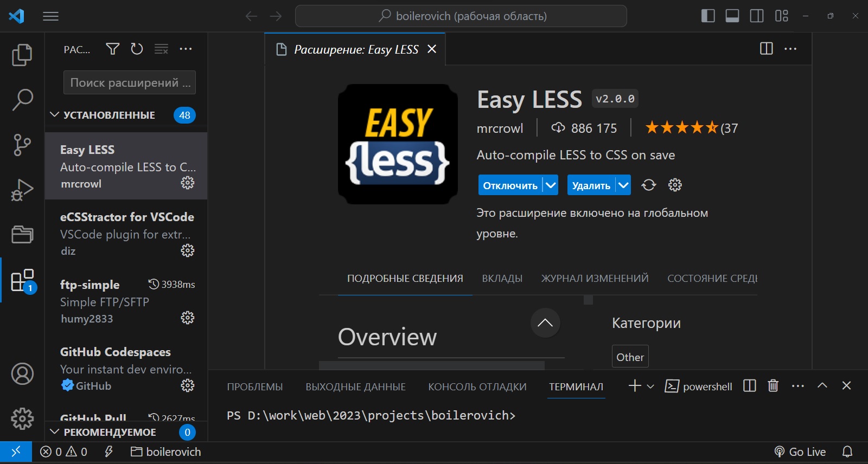Go back with the navigation arrow
The height and width of the screenshot is (464, 868).
click(251, 16)
